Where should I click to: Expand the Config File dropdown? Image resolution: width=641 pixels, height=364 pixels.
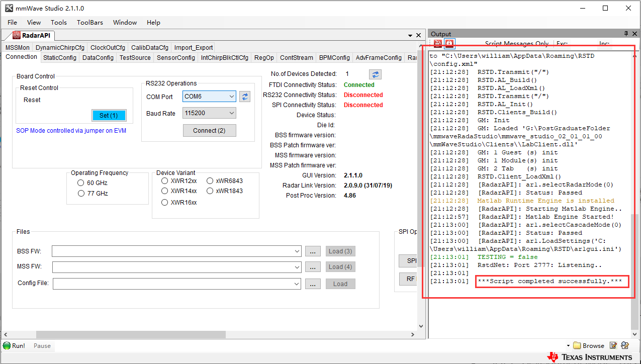point(298,284)
